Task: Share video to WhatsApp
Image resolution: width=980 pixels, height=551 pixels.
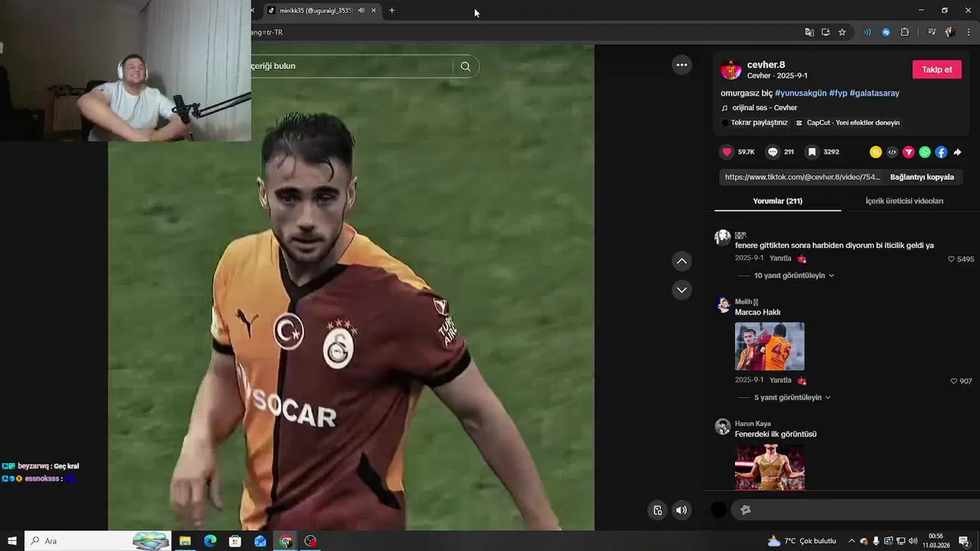Action: coord(925,152)
